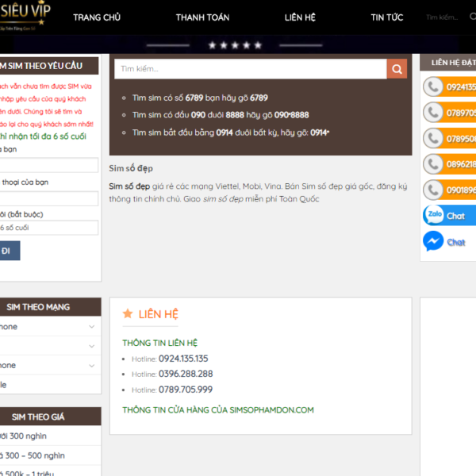Click phone icon beside 0789508 number
This screenshot has height=476, width=476.
(x=433, y=139)
